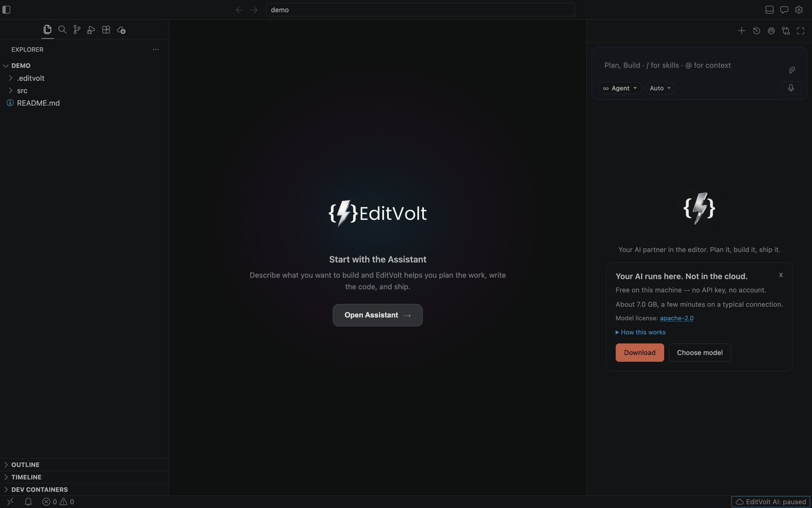Click the Choose model button
This screenshot has height=508, width=812.
click(699, 353)
